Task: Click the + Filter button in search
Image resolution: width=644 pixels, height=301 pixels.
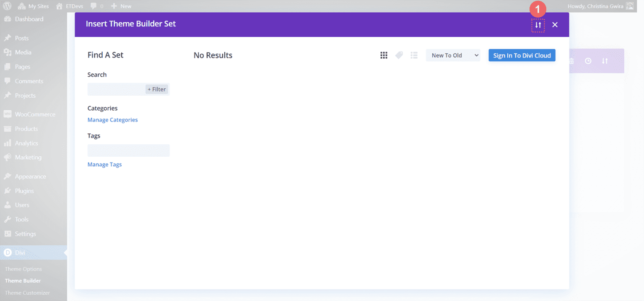Action: (157, 89)
